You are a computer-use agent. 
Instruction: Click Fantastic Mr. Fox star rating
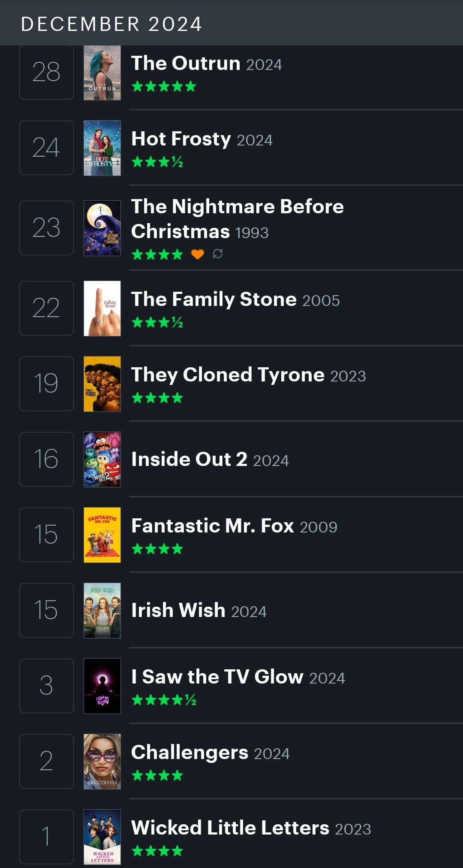[x=157, y=549]
